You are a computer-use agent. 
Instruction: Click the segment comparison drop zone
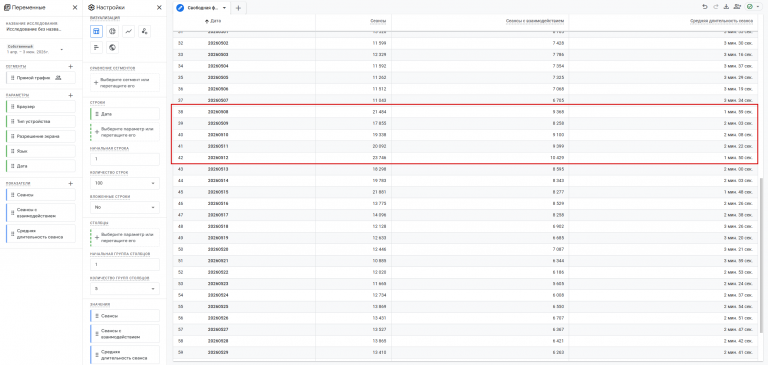click(124, 82)
